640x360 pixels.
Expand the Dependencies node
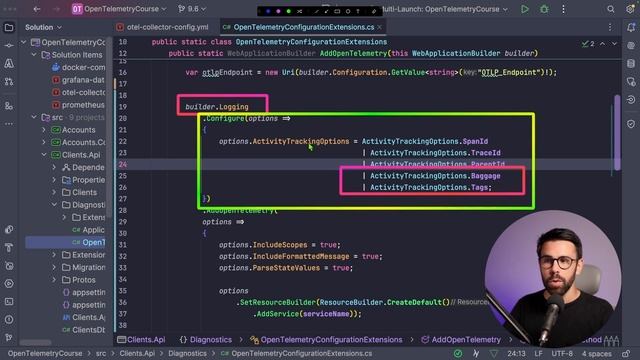coord(54,167)
